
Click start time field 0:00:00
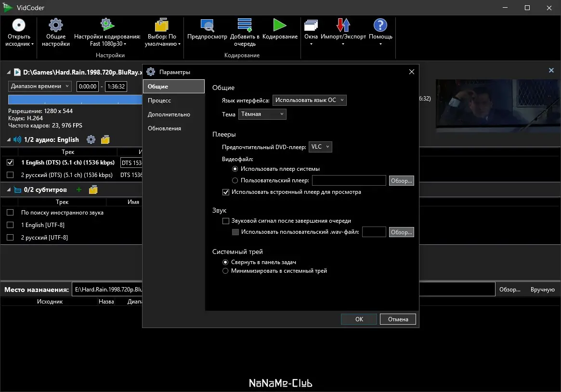click(x=88, y=87)
